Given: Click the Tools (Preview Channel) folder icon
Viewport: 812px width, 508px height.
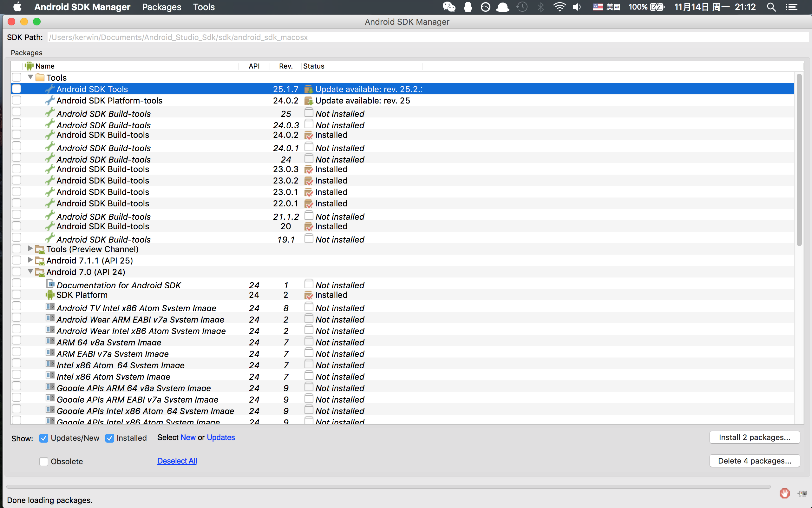Looking at the screenshot, I should 40,249.
